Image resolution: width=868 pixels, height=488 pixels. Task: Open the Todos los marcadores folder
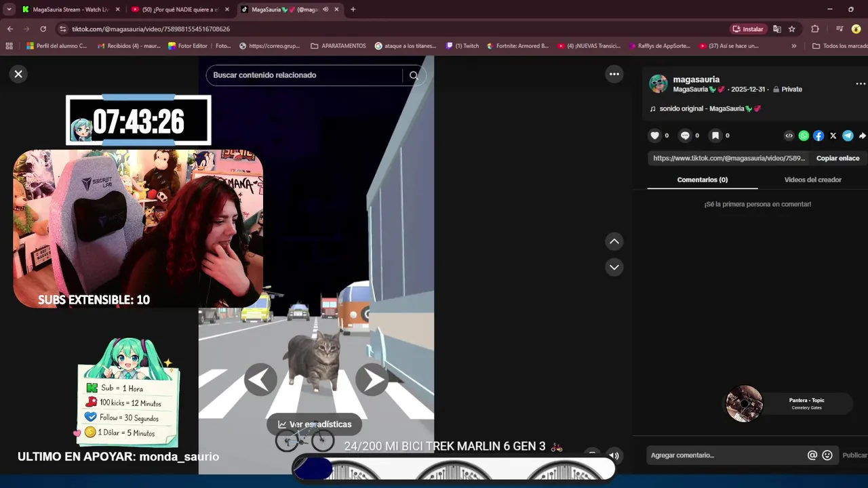tap(840, 46)
